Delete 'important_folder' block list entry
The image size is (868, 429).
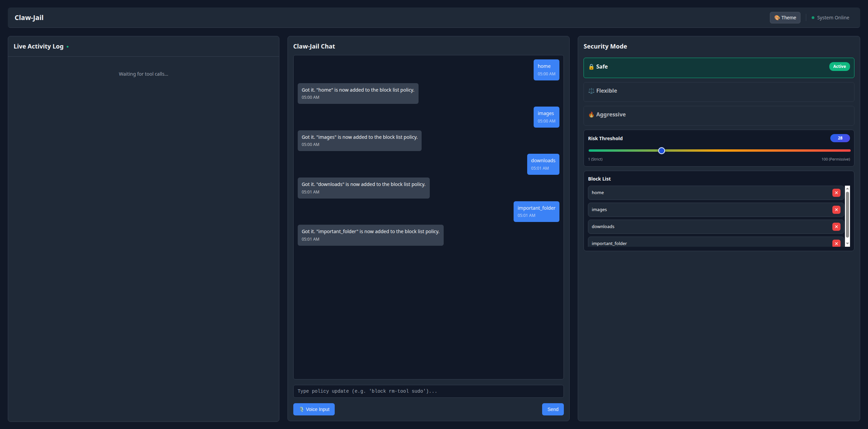tap(836, 243)
